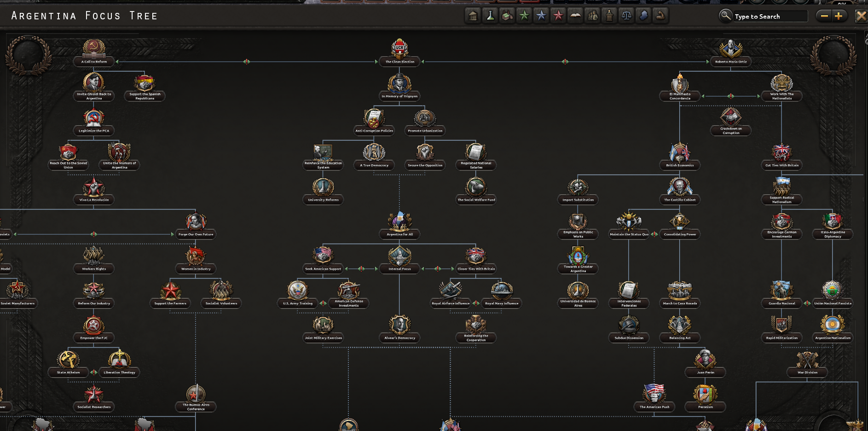Select The Clean Election focus
The height and width of the screenshot is (431, 868).
(399, 52)
